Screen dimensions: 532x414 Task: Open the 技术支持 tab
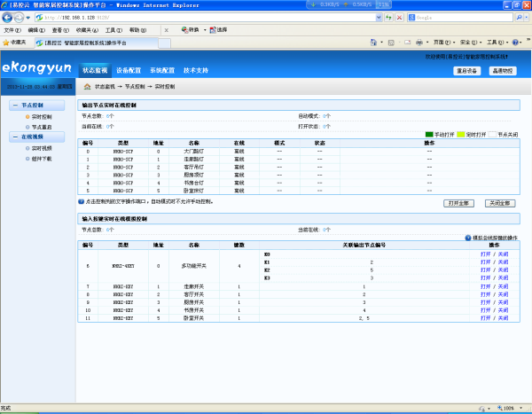196,69
